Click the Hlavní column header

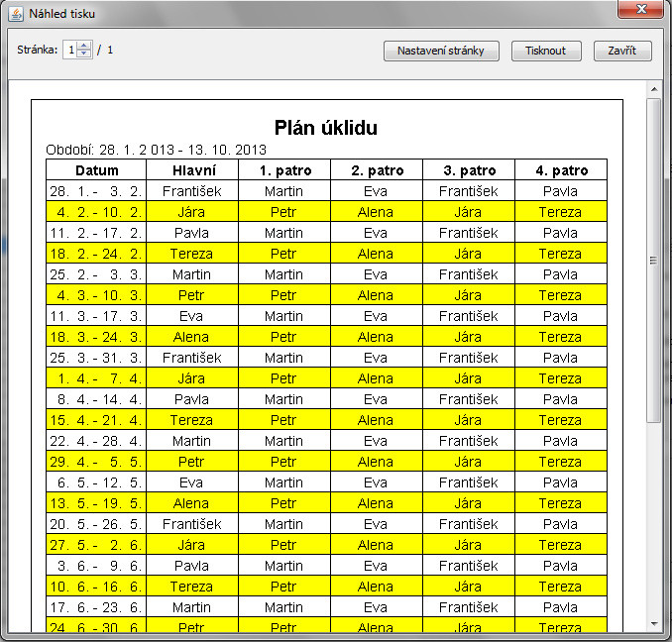pos(192,170)
